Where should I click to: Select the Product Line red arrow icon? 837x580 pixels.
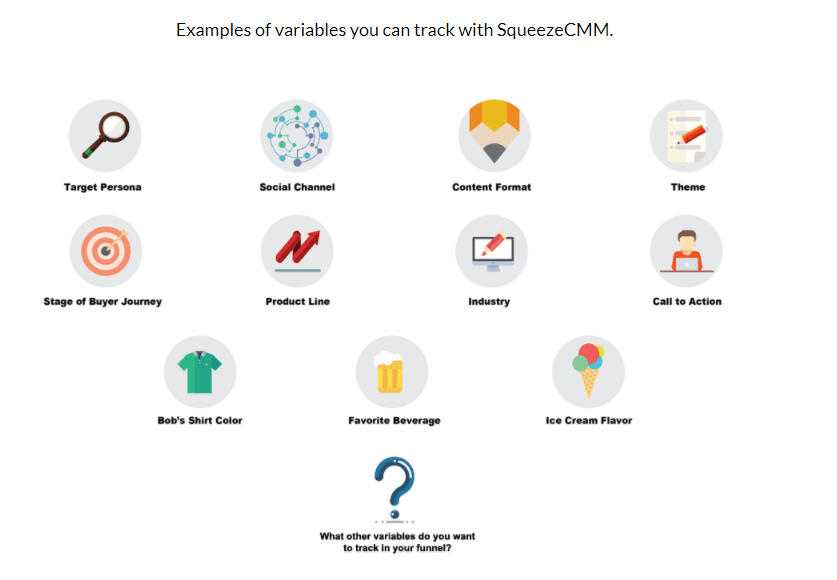[296, 251]
